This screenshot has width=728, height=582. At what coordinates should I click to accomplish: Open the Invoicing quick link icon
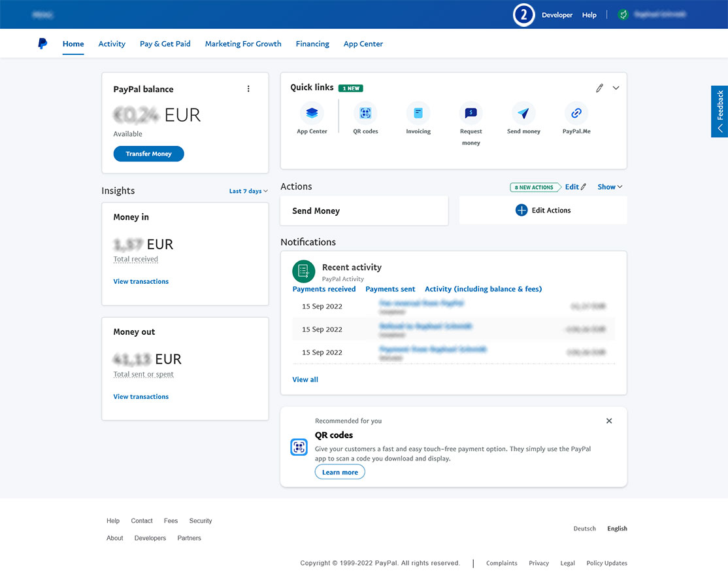418,113
